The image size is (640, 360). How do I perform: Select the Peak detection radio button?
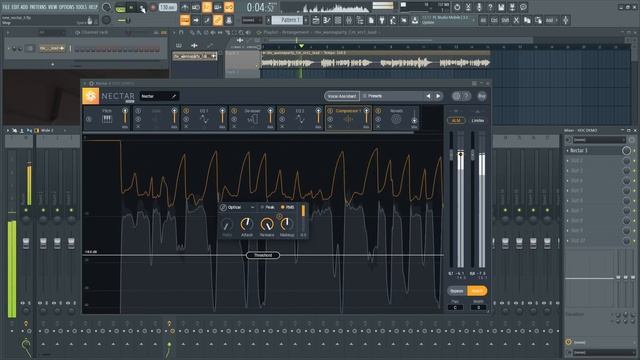(x=267, y=207)
